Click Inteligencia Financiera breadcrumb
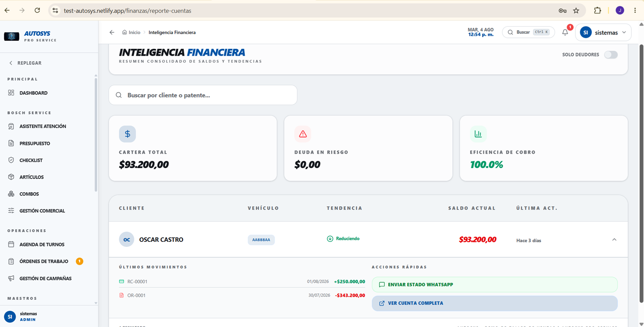 (172, 32)
